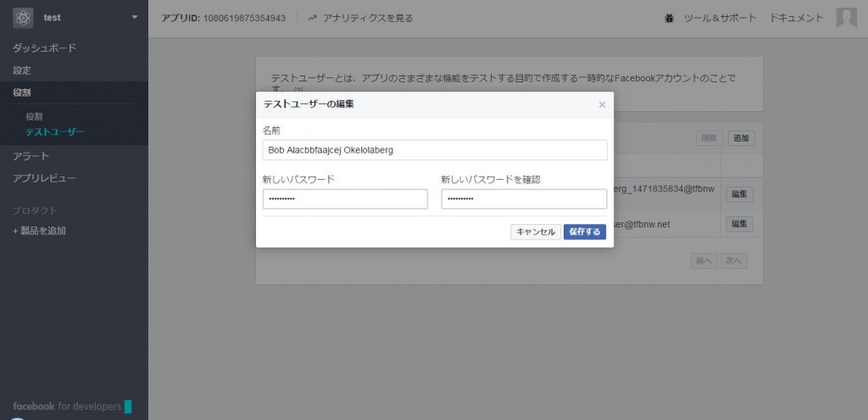Viewport: 868px width, 420px height.
Task: Click the キャンセル button
Action: (536, 232)
